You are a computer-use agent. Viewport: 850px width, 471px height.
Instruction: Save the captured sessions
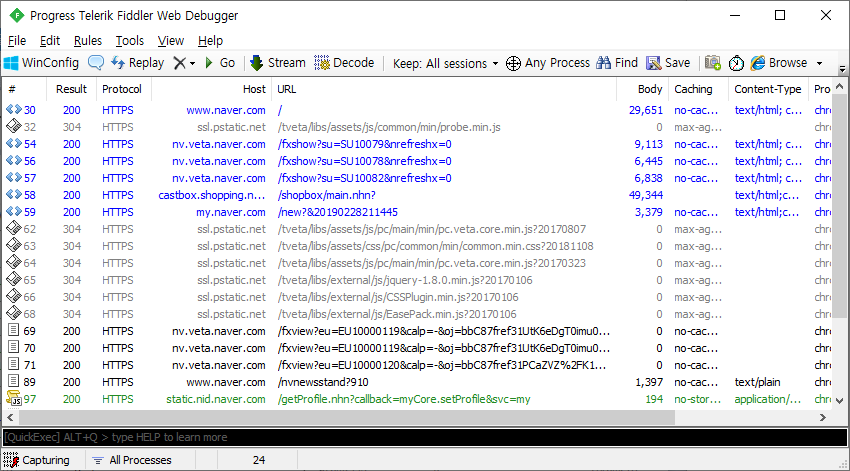tap(668, 63)
